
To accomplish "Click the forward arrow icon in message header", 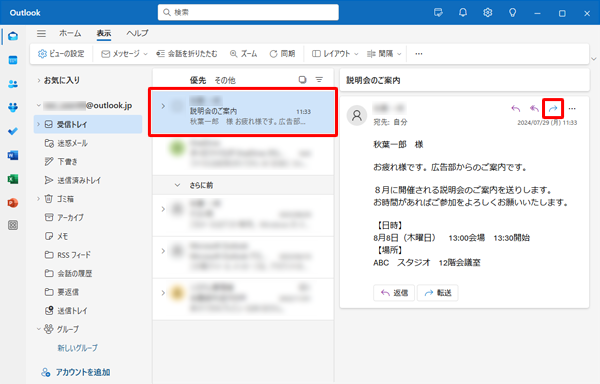I will pyautogui.click(x=553, y=109).
